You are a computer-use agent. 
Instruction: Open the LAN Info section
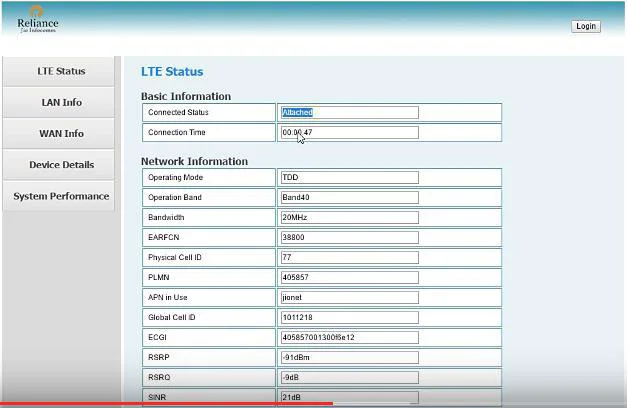click(61, 102)
